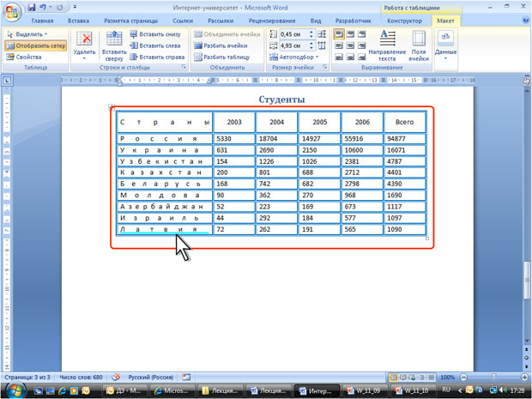Toggle Отобразить сетку gridlines button
The height and width of the screenshot is (399, 532).
coord(36,45)
